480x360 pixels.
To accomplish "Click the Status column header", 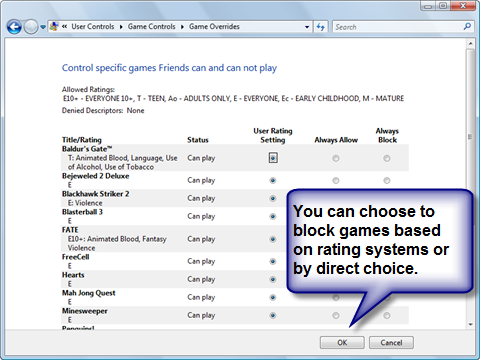I will pos(198,140).
